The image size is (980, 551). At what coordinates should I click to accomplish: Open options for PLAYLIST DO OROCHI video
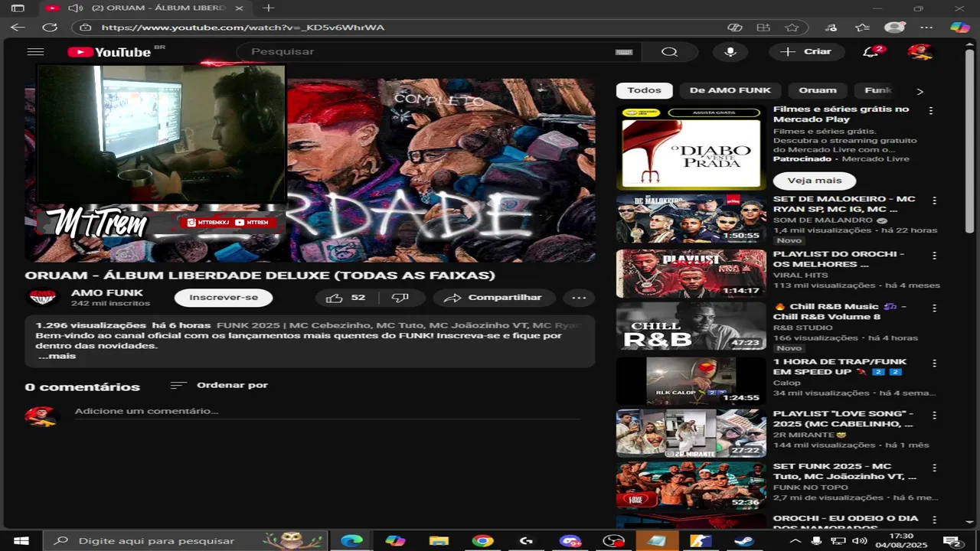[x=934, y=256]
